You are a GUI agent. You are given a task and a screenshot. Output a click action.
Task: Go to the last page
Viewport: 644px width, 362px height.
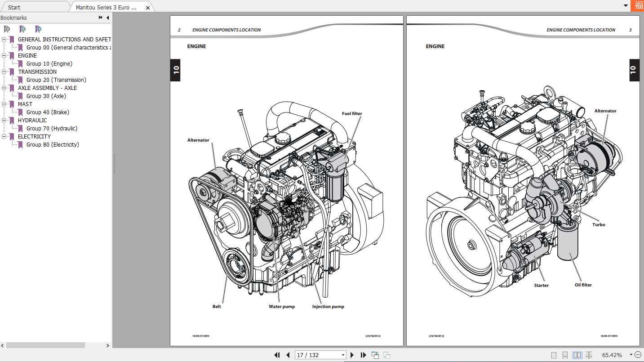363,355
